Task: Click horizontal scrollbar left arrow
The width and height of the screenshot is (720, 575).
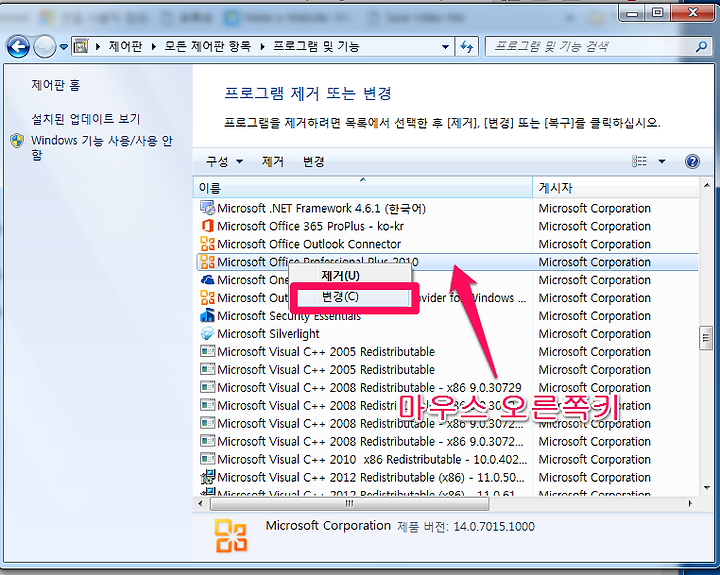Action: pos(200,504)
